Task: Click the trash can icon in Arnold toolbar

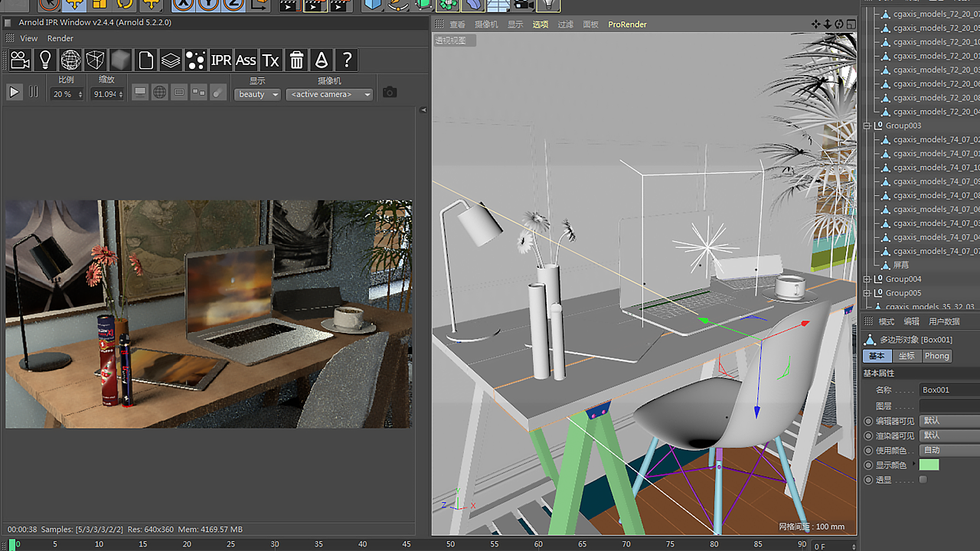Action: 296,60
